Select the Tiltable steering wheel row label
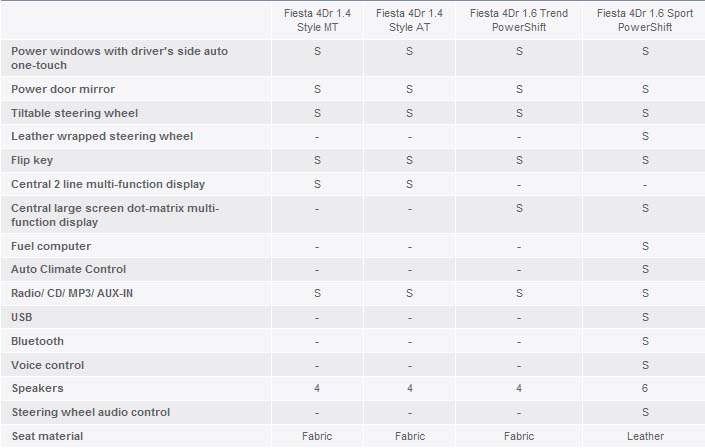Viewport: 705px width, 448px height. tap(74, 113)
